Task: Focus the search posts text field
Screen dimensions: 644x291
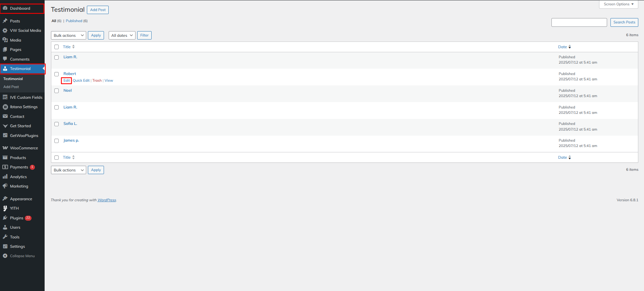Action: coord(579,22)
